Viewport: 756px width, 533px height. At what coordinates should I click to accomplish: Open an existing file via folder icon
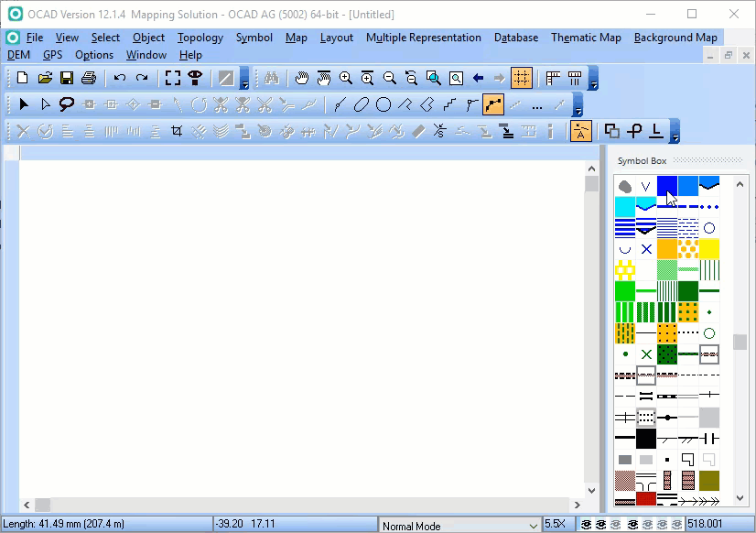(x=45, y=78)
